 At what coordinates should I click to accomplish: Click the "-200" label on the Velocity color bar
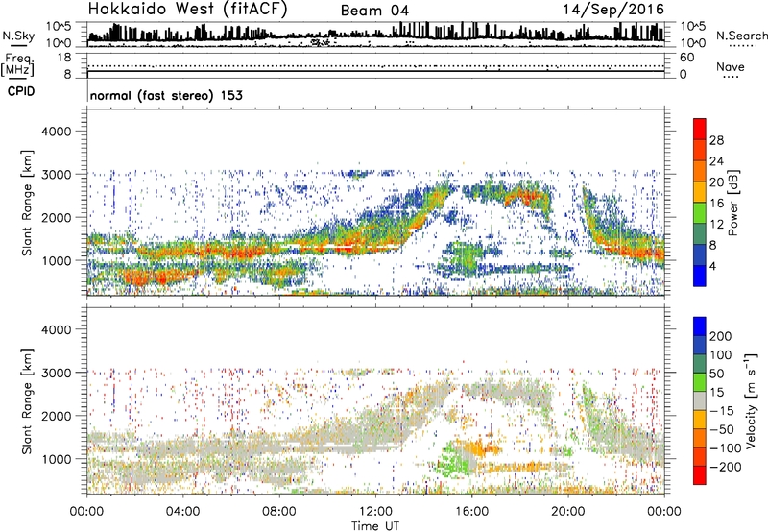tap(726, 467)
